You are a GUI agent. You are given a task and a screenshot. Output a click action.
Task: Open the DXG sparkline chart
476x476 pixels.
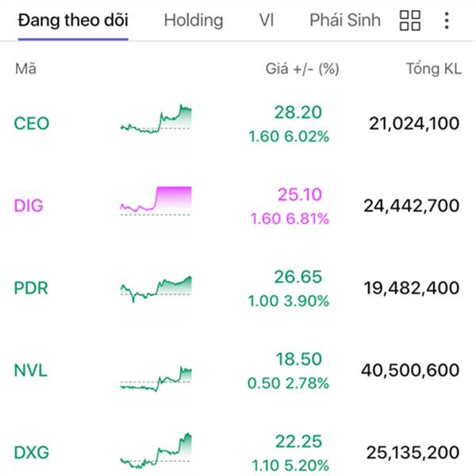tap(156, 451)
